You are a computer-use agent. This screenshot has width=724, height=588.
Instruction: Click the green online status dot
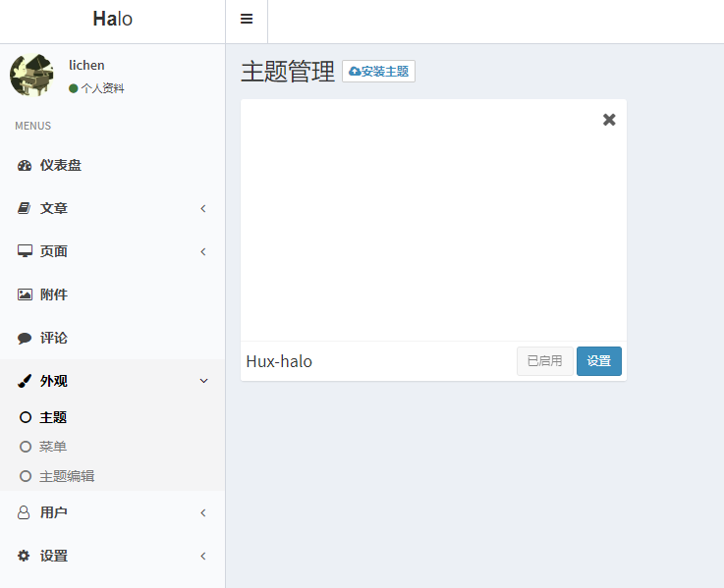[73, 88]
